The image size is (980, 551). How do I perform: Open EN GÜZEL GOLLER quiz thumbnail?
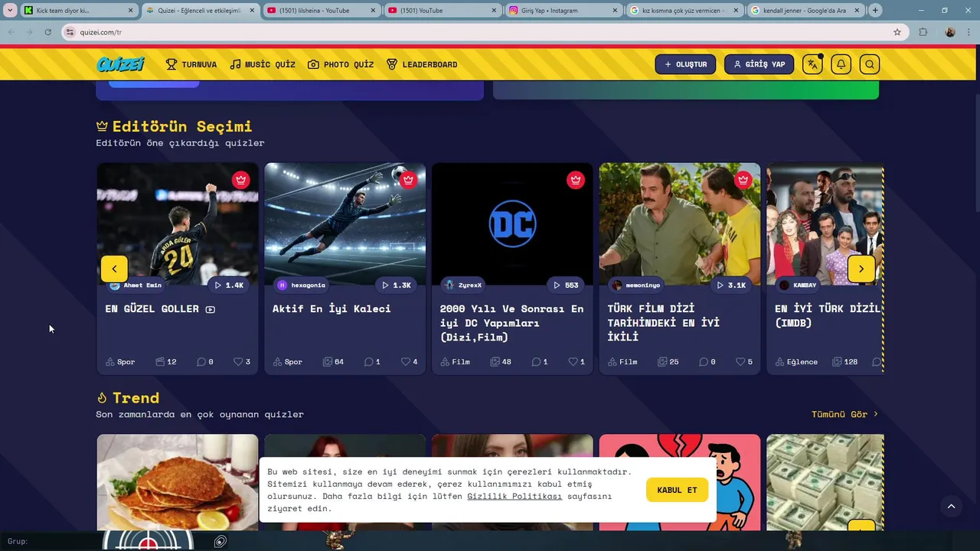coord(178,223)
